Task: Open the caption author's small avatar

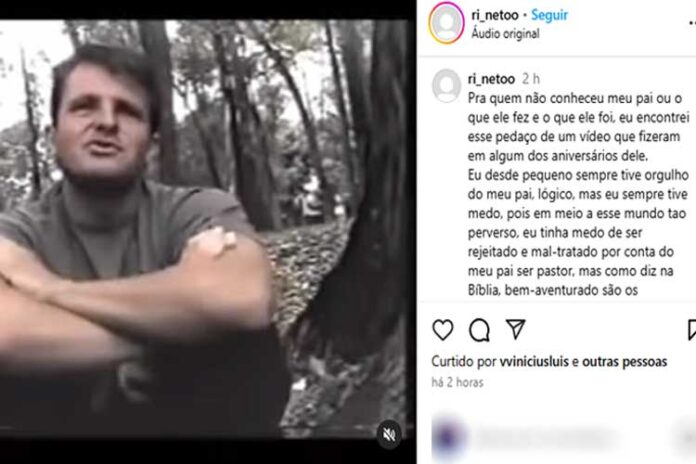Action: click(x=447, y=86)
